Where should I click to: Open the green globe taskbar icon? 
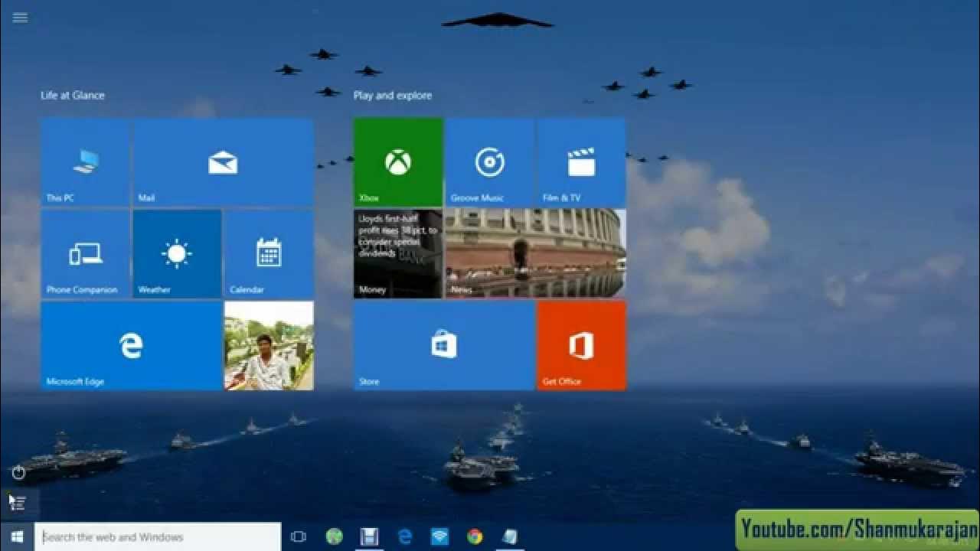point(334,536)
